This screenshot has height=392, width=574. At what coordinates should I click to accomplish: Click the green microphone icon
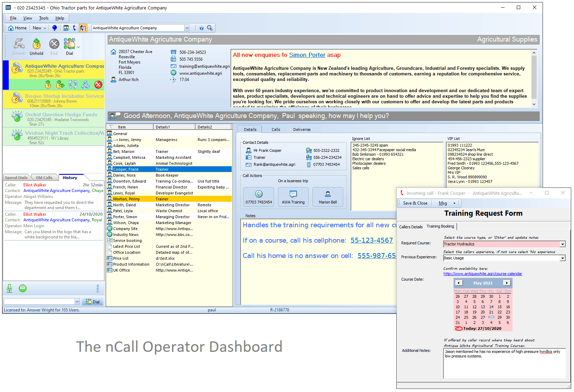click(9, 288)
